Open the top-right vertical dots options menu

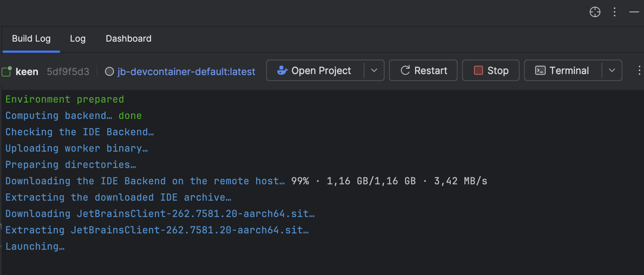(615, 12)
